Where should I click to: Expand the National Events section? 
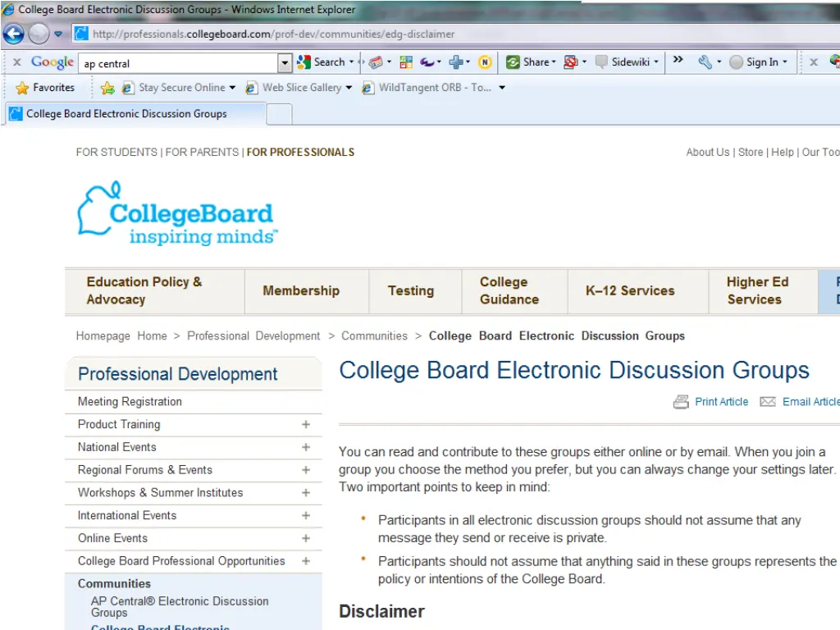(306, 447)
